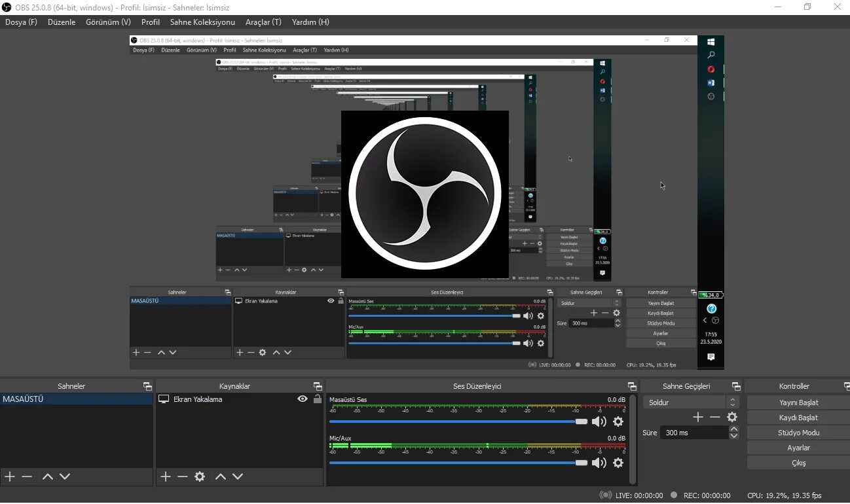
Task: Open source properties gear in Kaynaklar
Action: pos(200,477)
